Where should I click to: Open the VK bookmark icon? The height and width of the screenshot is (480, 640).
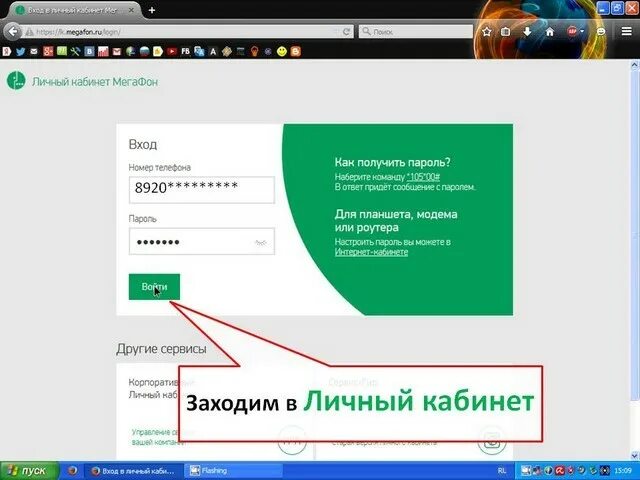(89, 51)
